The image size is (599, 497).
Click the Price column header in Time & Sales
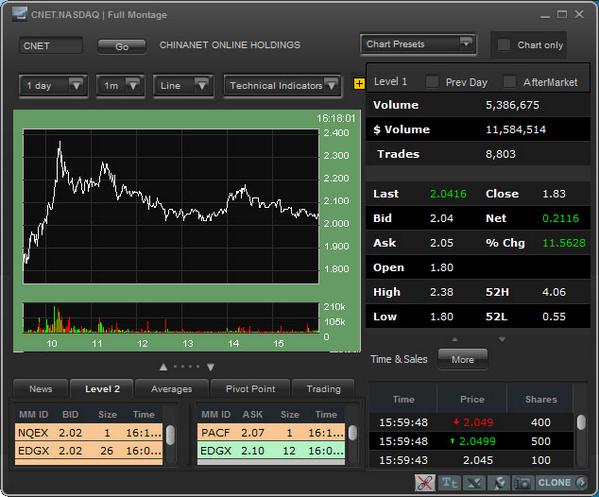472,399
